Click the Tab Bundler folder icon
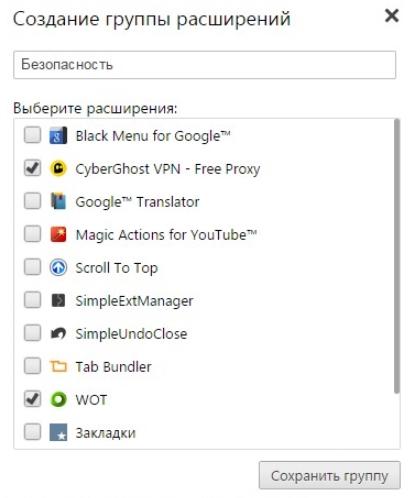Screen dimensions: 418x498 point(58,366)
